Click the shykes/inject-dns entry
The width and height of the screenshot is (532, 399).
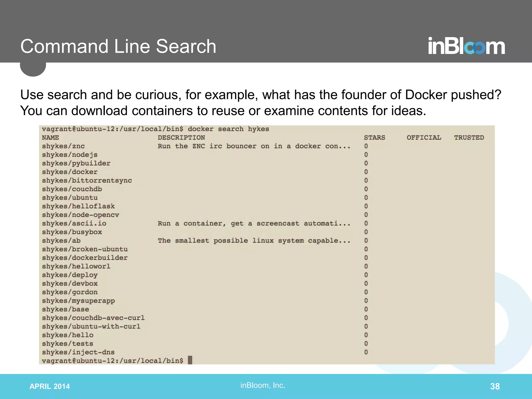[78, 352]
